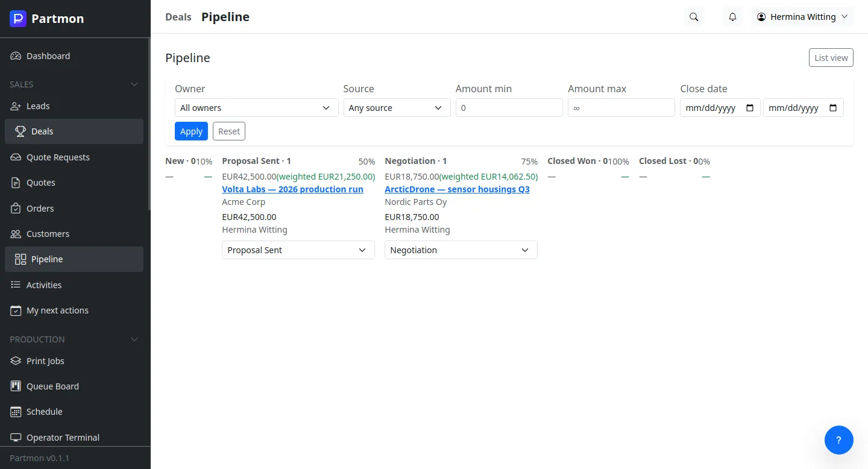
Task: Click the Negotiation · 1 column header
Action: tap(416, 161)
